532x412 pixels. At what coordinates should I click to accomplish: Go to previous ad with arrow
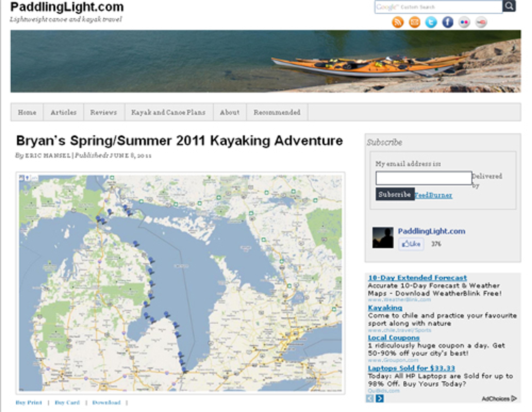point(370,399)
